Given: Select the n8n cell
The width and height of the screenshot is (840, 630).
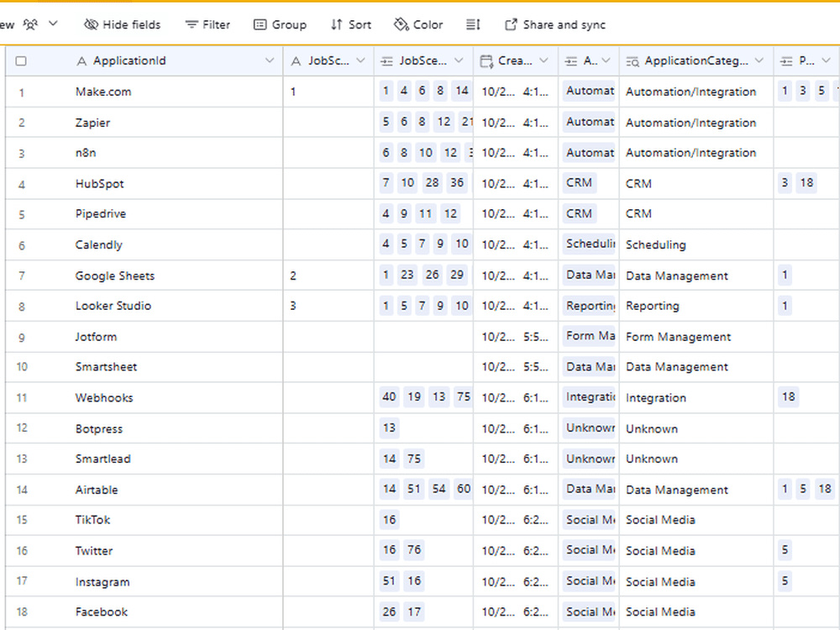Looking at the screenshot, I should [x=176, y=153].
